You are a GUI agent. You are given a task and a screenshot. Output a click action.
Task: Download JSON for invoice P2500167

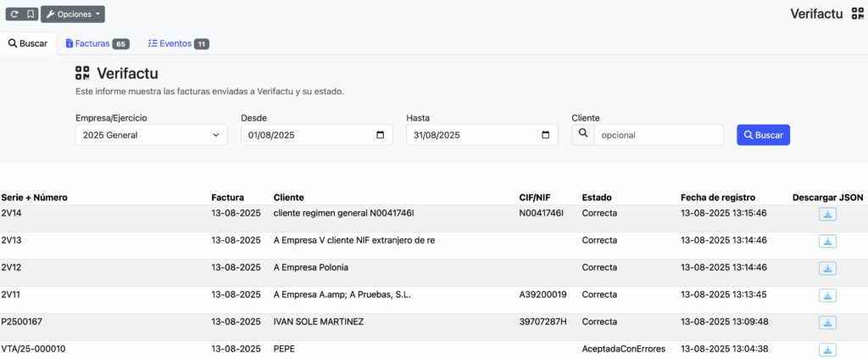(827, 323)
